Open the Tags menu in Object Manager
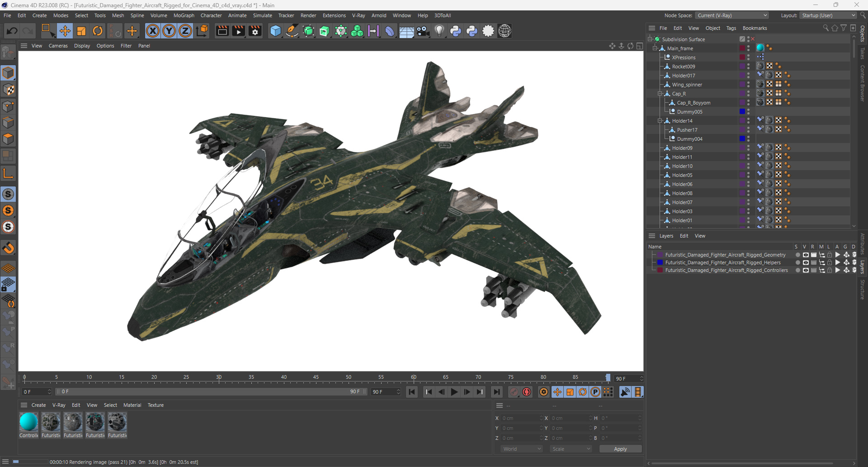 (x=731, y=28)
